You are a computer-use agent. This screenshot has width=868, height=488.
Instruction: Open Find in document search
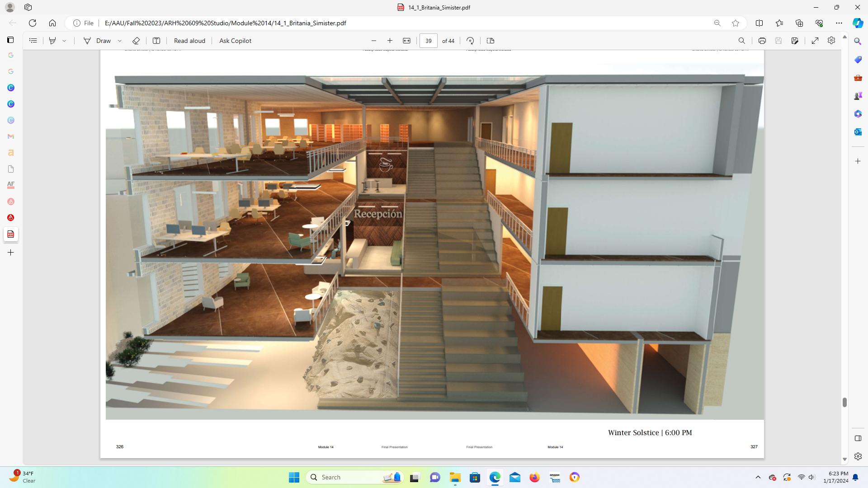[x=741, y=41]
